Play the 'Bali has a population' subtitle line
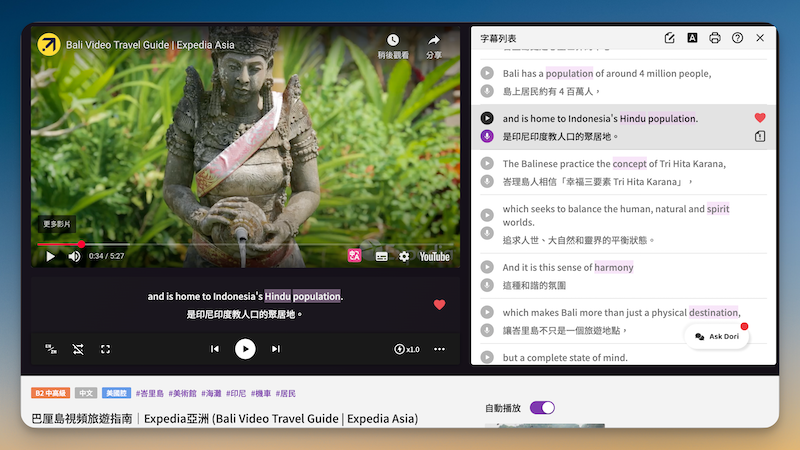The width and height of the screenshot is (800, 450). [x=487, y=73]
